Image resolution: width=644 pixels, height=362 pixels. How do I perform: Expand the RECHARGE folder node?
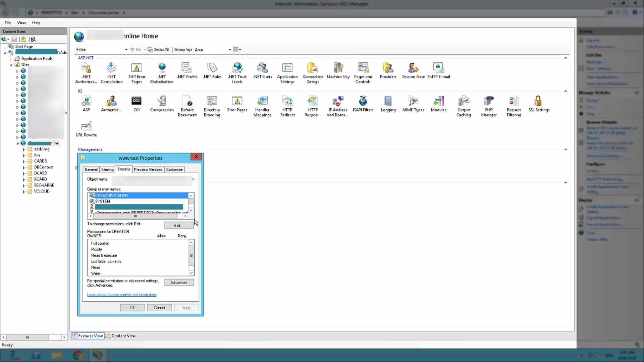[x=24, y=185]
